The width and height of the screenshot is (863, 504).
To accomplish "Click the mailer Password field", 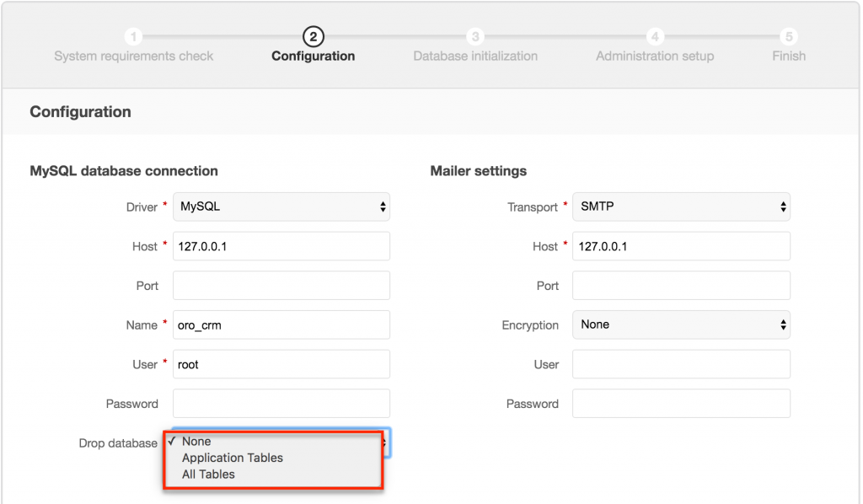I will (681, 404).
